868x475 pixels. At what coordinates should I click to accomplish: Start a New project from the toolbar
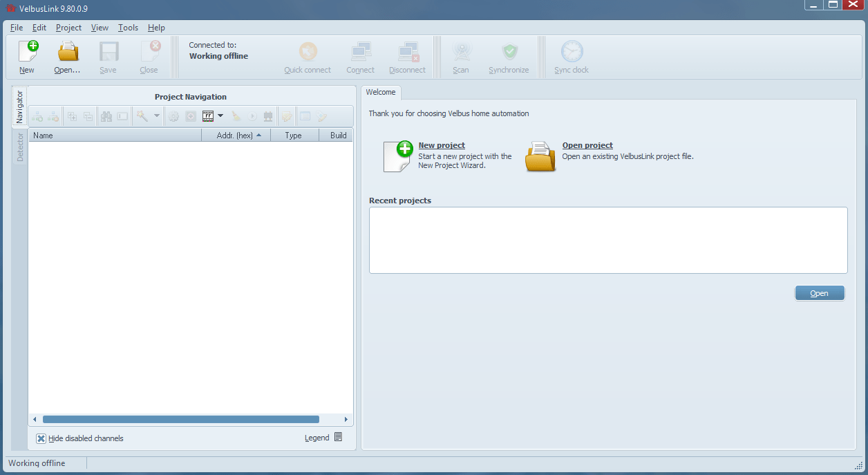coord(27,55)
